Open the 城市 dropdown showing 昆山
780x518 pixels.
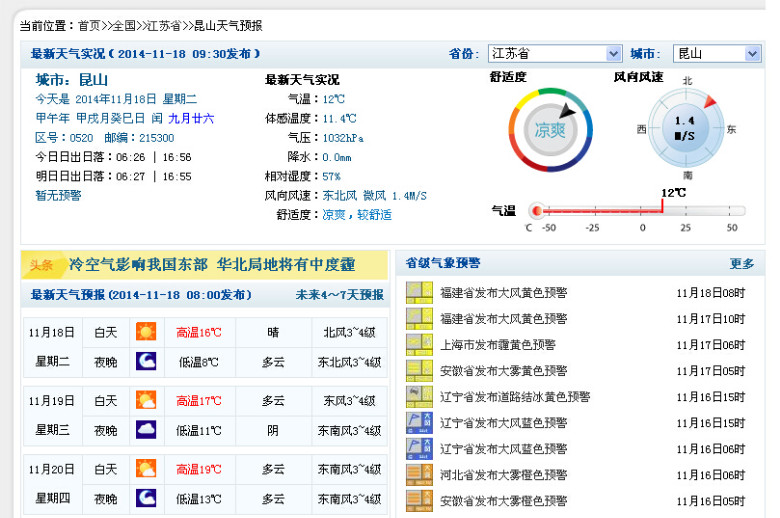(716, 54)
